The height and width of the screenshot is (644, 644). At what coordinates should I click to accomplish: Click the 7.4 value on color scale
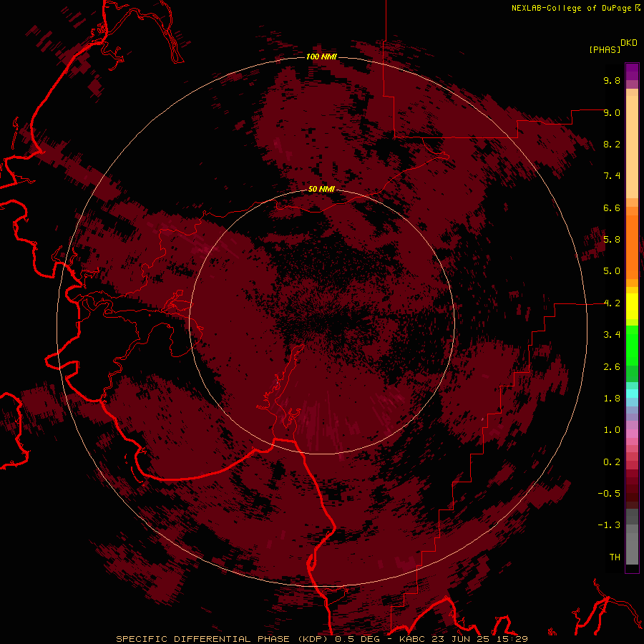tap(612, 176)
